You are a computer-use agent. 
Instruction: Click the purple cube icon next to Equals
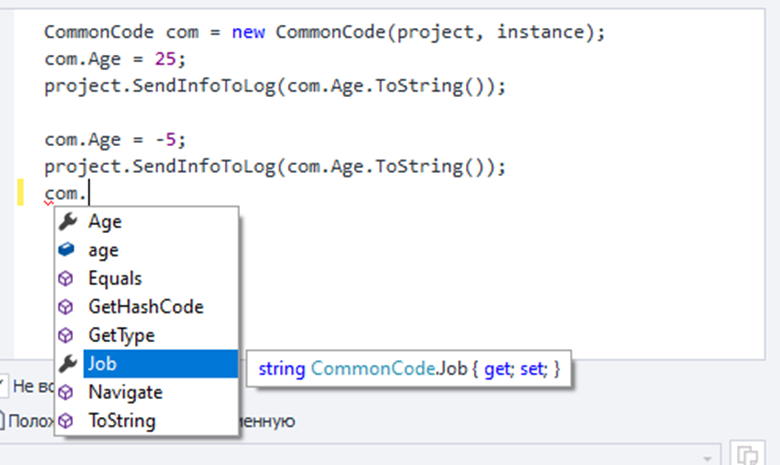tap(69, 279)
